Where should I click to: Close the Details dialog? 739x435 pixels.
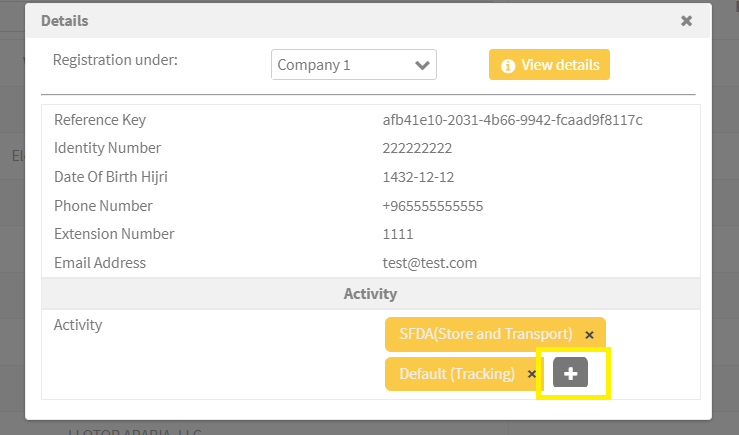[686, 21]
